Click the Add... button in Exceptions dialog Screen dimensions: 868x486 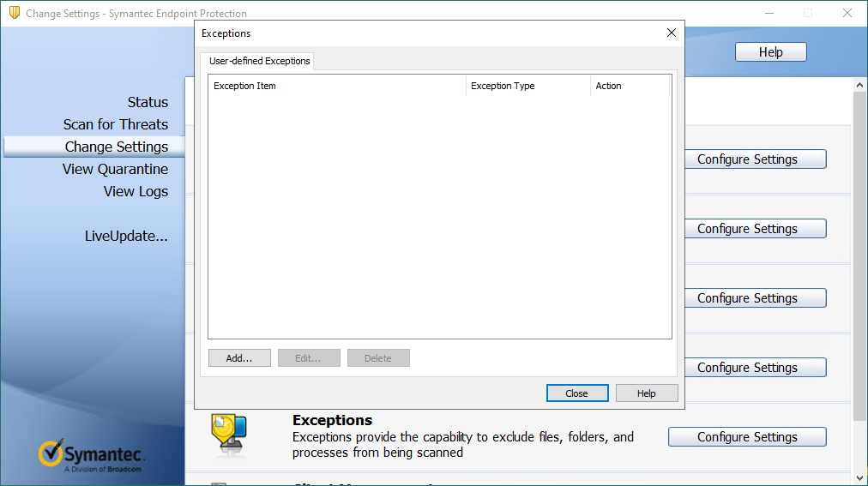239,357
